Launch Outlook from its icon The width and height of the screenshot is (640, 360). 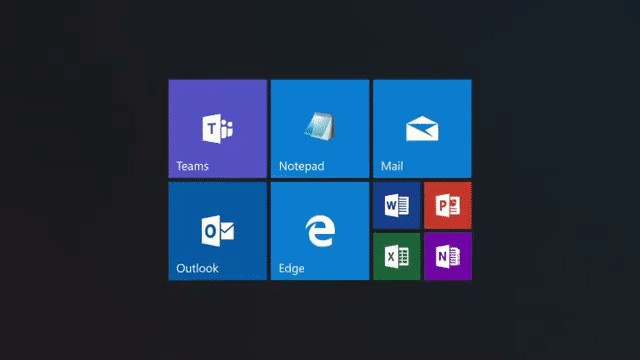pyautogui.click(x=218, y=231)
